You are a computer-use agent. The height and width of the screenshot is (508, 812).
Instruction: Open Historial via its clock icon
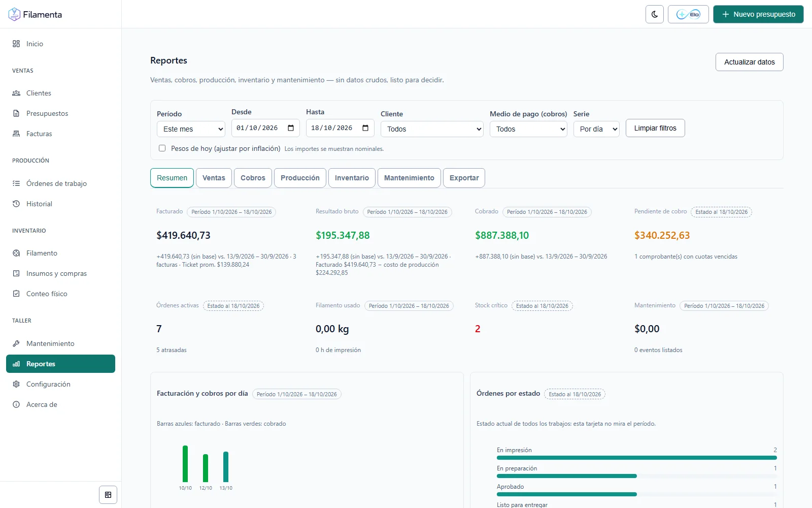click(16, 204)
